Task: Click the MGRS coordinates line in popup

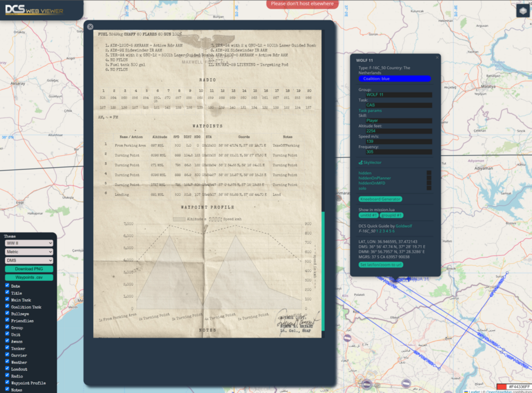Action: pyautogui.click(x=384, y=257)
